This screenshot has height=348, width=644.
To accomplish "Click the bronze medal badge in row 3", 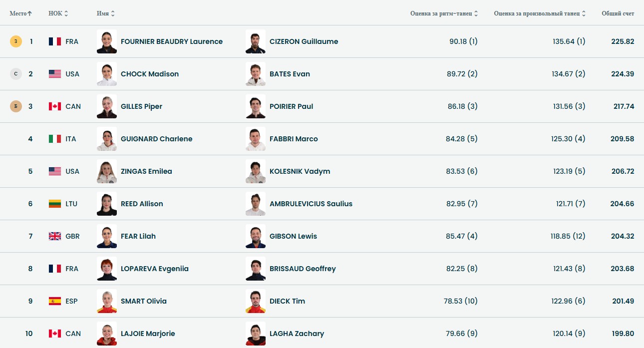I will point(16,106).
